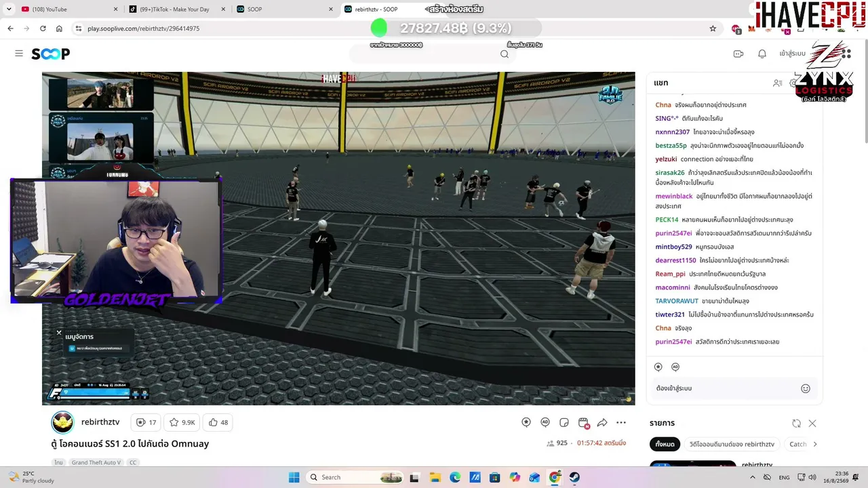Show hidden system tray icons

point(752,477)
